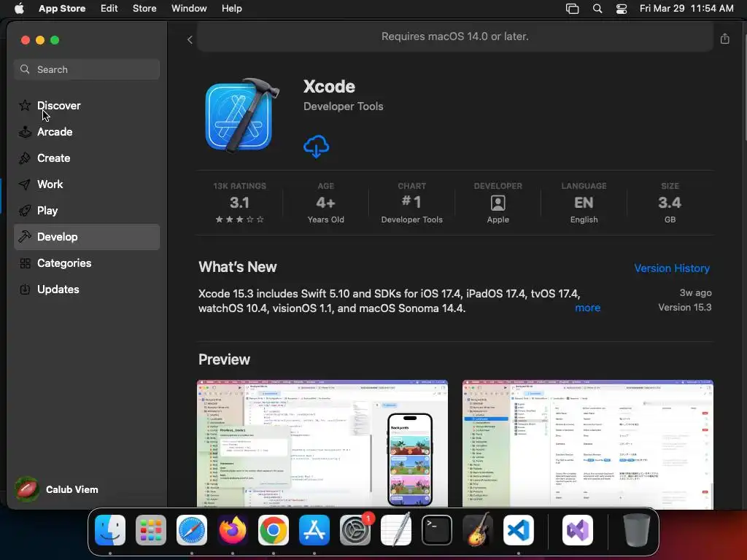Click the Updates download icon
Viewport: 747px width, 560px height.
tap(25, 289)
